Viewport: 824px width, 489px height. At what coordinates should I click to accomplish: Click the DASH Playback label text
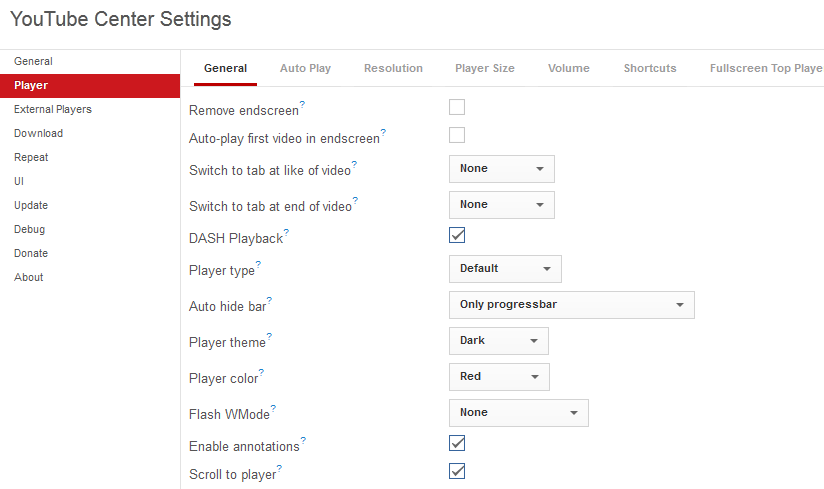(236, 238)
